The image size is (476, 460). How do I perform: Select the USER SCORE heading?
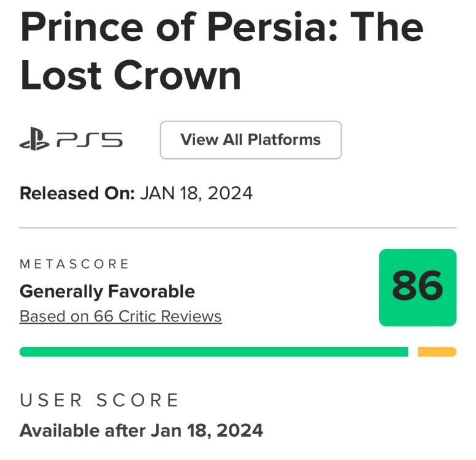point(99,401)
